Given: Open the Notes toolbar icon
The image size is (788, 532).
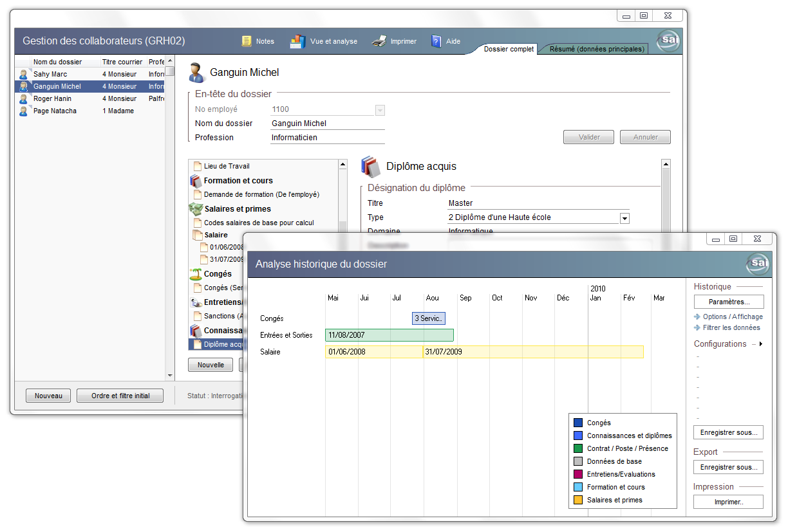Looking at the screenshot, I should pos(247,41).
